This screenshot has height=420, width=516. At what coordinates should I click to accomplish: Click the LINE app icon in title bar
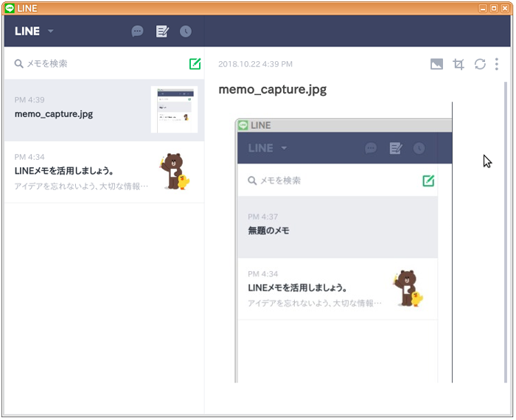click(x=10, y=8)
